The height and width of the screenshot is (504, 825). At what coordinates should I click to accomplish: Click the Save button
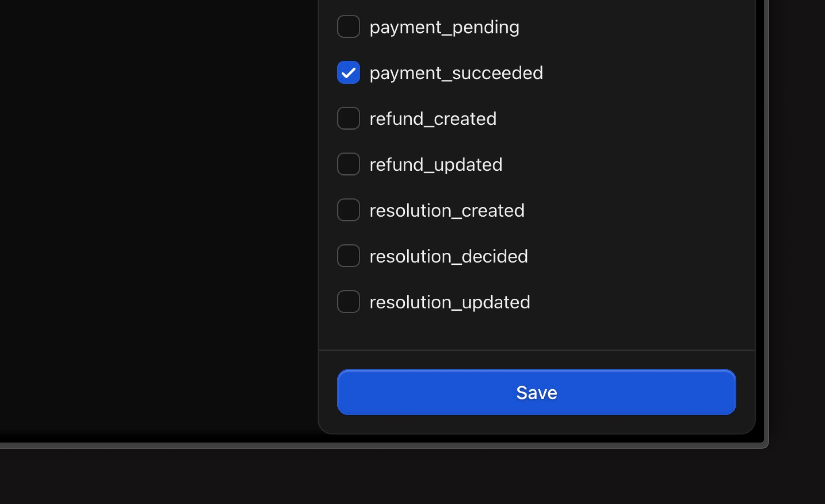point(537,392)
